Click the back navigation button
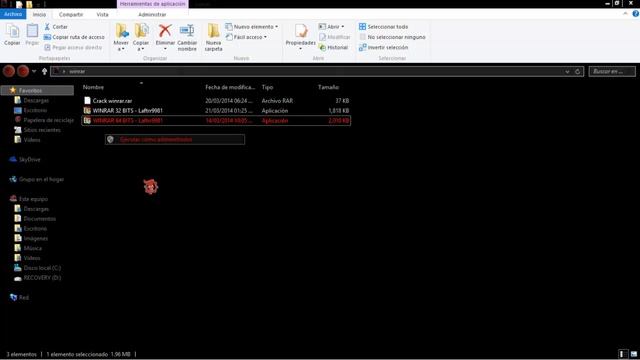 pyautogui.click(x=9, y=71)
